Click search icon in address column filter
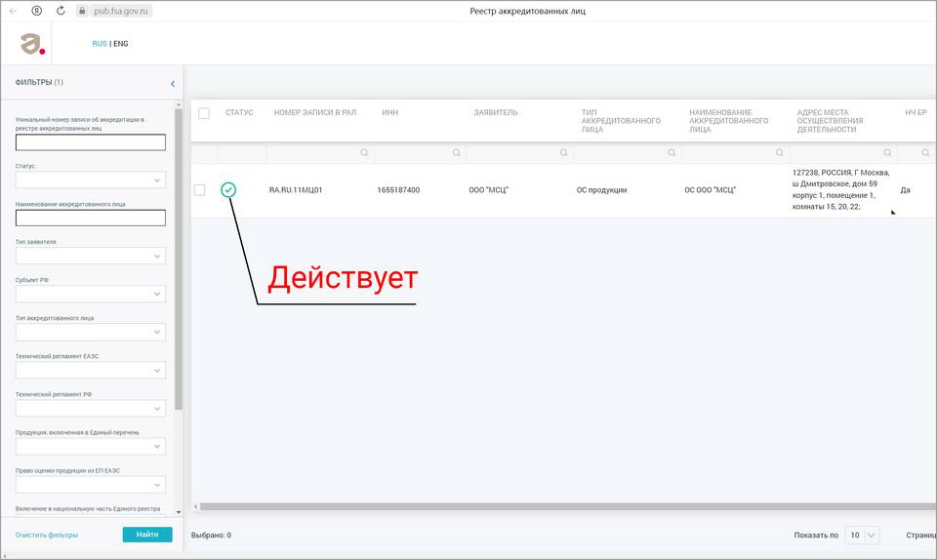Image resolution: width=937 pixels, height=560 pixels. point(887,153)
